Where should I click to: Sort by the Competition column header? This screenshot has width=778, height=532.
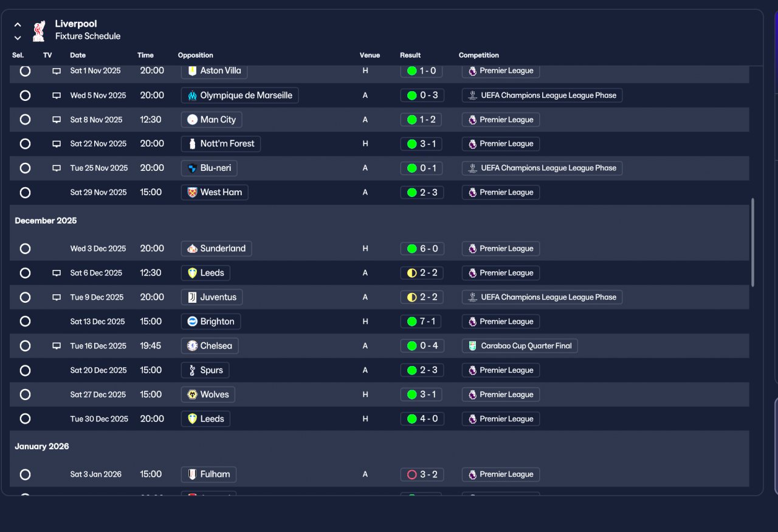pyautogui.click(x=479, y=55)
